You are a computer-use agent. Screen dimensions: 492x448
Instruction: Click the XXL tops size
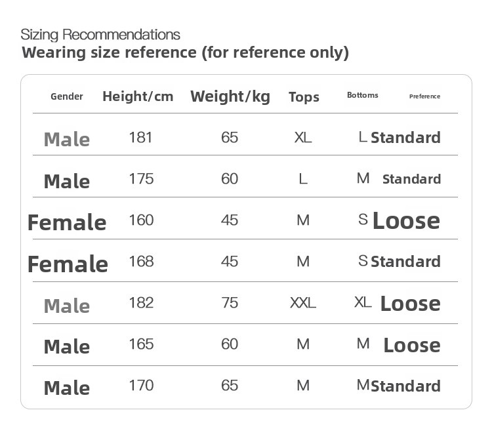coord(303,303)
